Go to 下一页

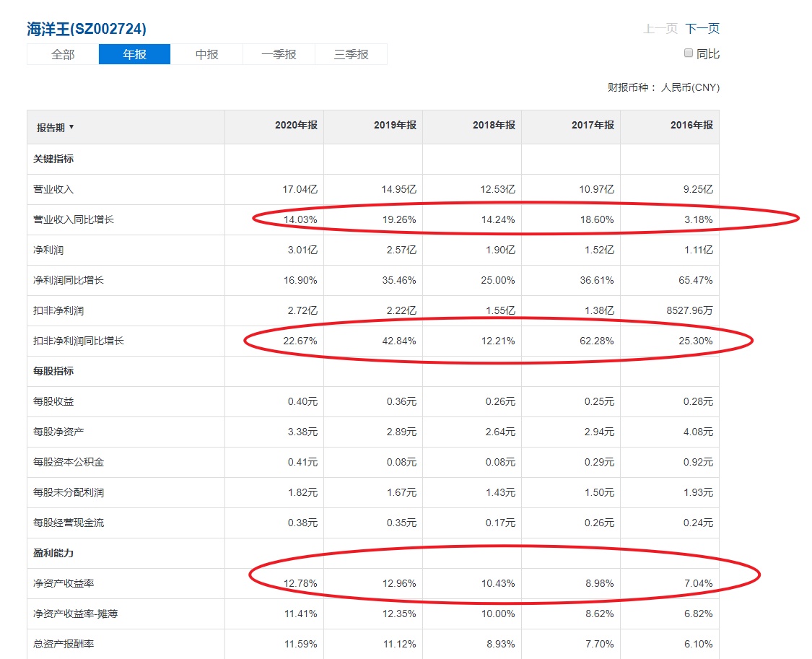702,28
